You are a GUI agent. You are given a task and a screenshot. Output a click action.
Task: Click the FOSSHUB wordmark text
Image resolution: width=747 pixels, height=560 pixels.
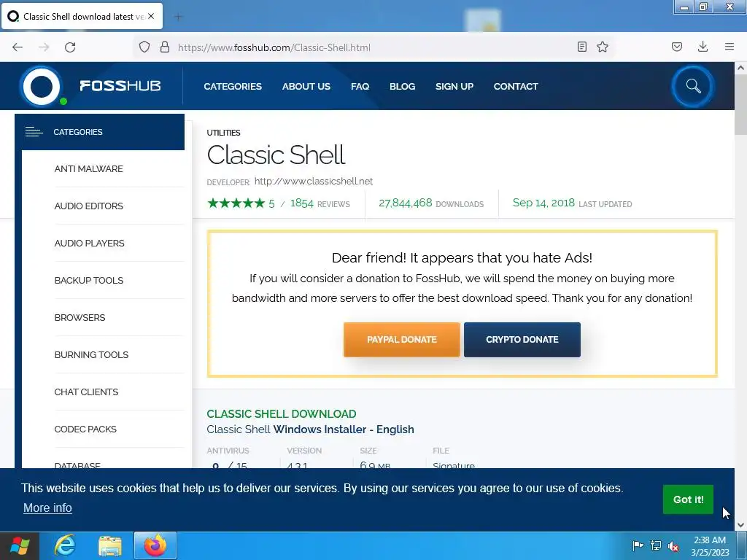[120, 86]
